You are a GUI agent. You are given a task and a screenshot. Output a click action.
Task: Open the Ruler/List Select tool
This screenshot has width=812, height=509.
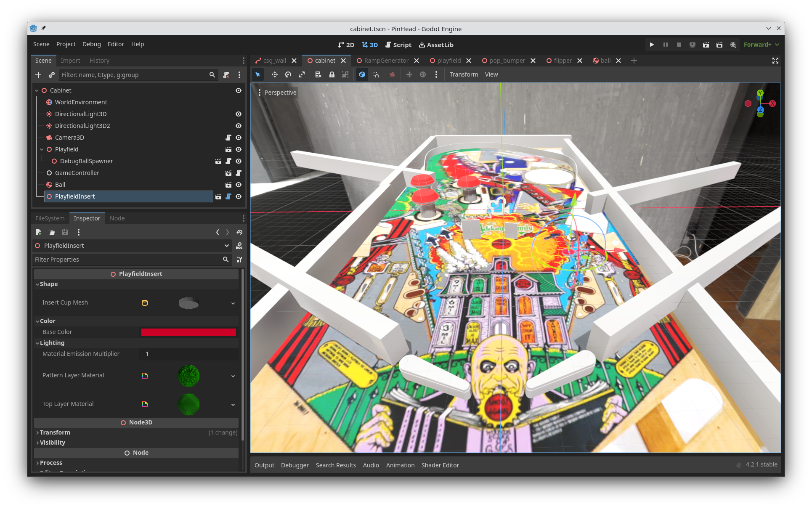point(318,74)
